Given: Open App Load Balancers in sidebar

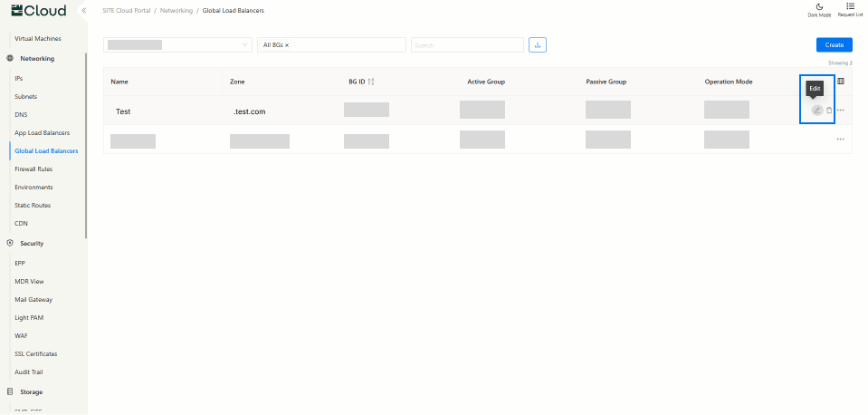Looking at the screenshot, I should coord(42,133).
